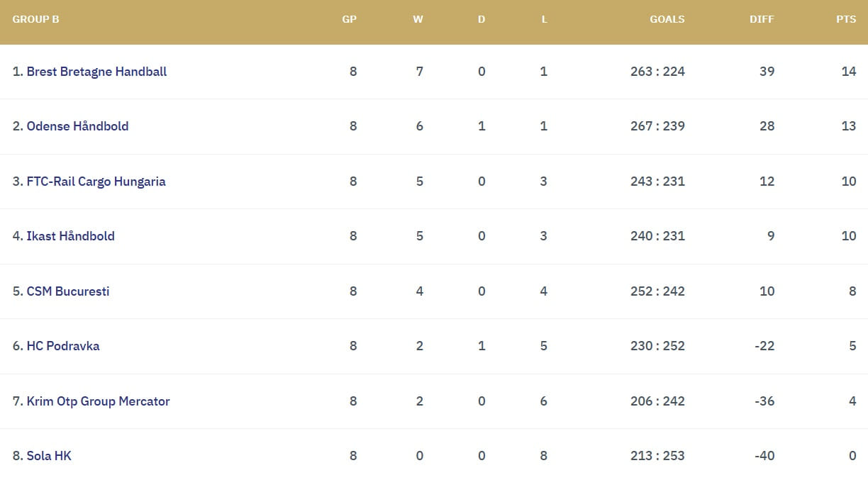Click the PTS column header
The image size is (868, 480).
846,20
